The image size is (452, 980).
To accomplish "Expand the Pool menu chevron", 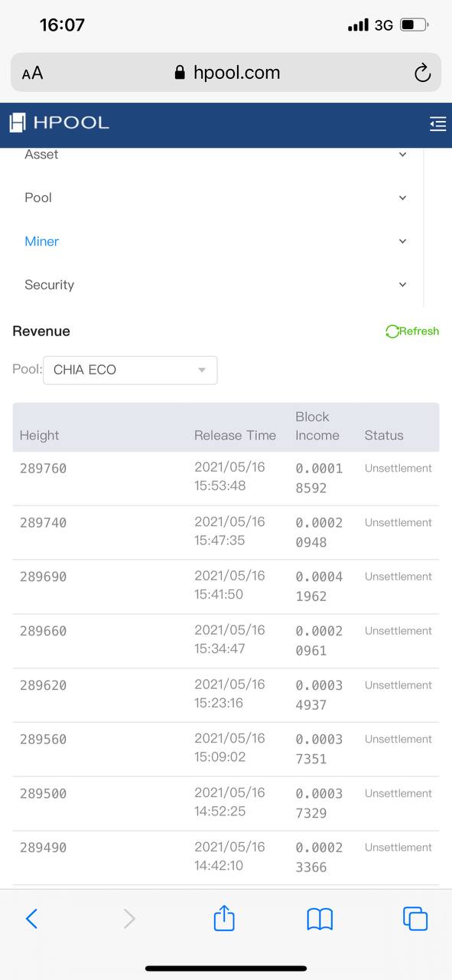I will point(403,198).
